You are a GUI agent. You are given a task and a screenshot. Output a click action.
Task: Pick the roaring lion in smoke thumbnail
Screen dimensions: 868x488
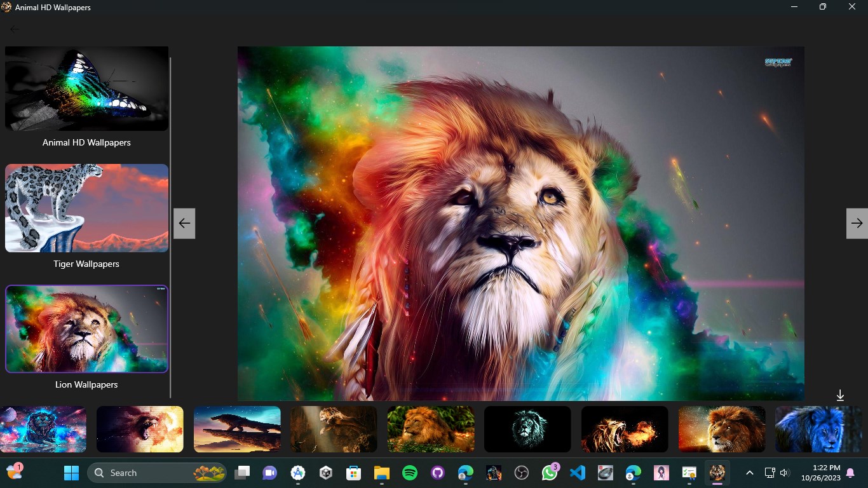(140, 430)
